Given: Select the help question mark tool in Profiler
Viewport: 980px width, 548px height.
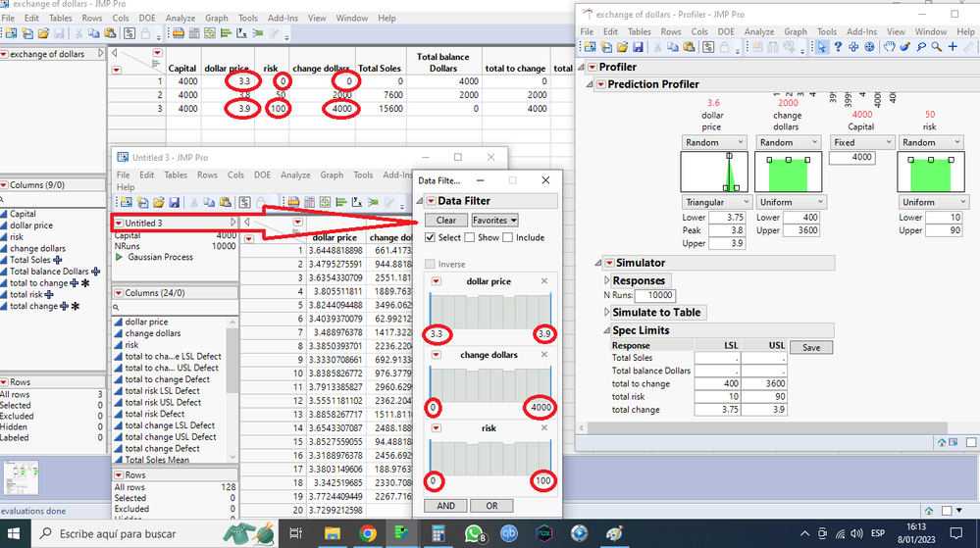Looking at the screenshot, I should click(837, 46).
